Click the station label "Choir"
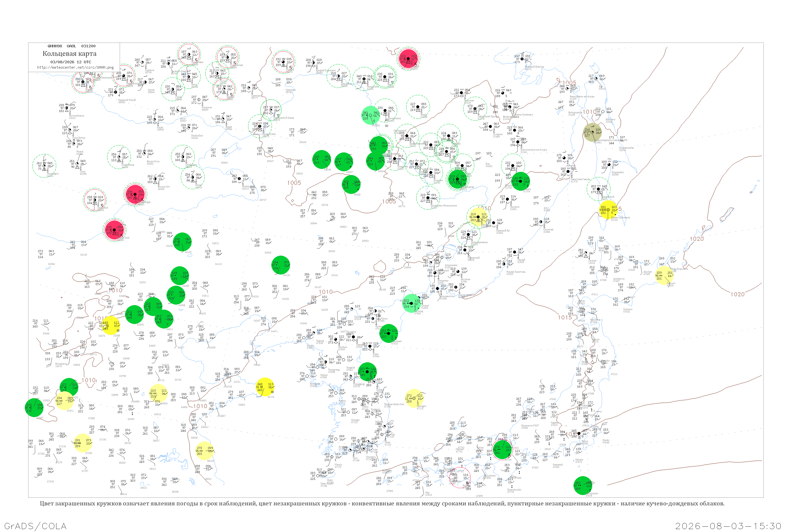The width and height of the screenshot is (798, 532). pos(83,172)
